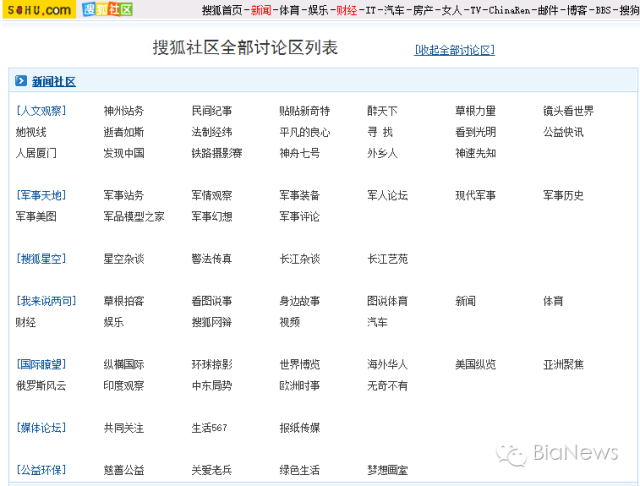Visit the 搜狐网辩 forum
The image size is (640, 486).
(x=211, y=322)
